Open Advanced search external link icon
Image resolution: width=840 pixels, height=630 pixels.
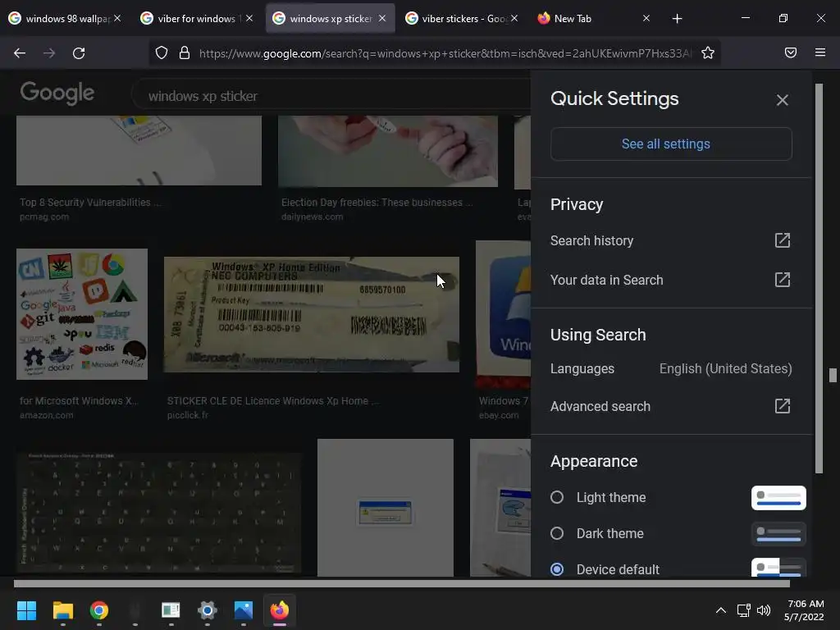coord(782,405)
